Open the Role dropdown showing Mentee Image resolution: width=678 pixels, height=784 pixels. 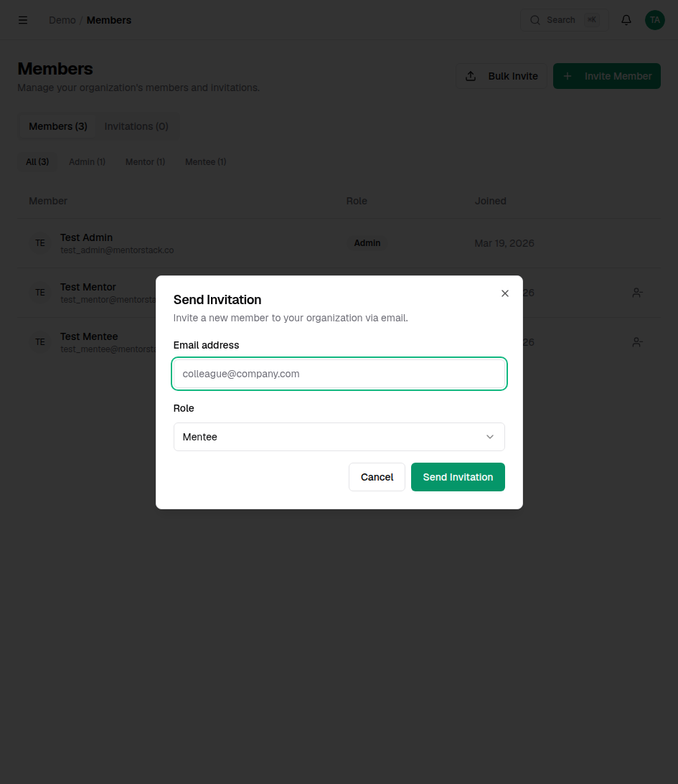click(x=339, y=436)
